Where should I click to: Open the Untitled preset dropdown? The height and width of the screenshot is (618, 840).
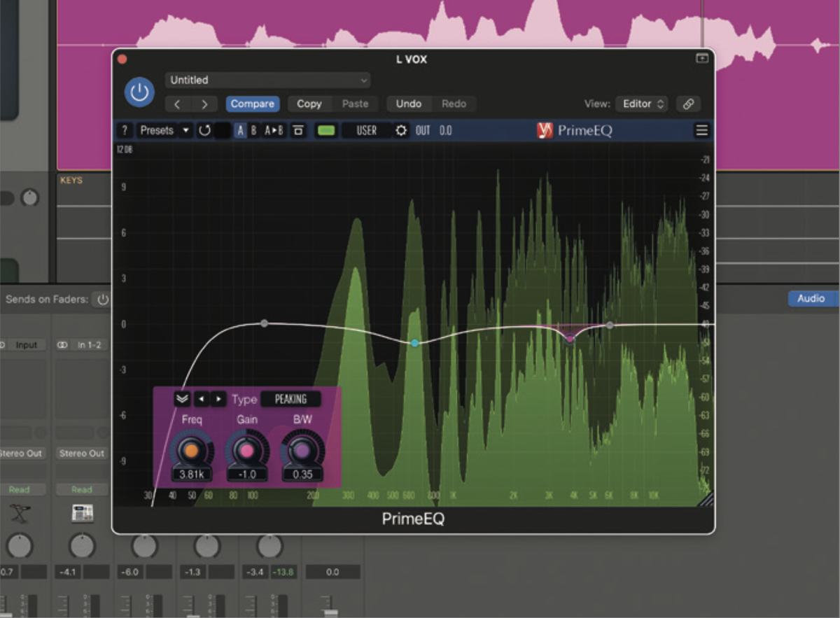click(267, 80)
